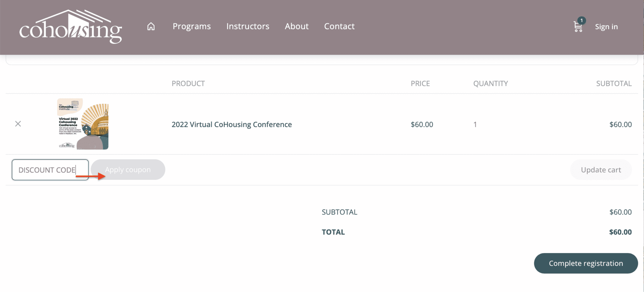644x292 pixels.
Task: Click the home icon in navigation
Action: (151, 26)
